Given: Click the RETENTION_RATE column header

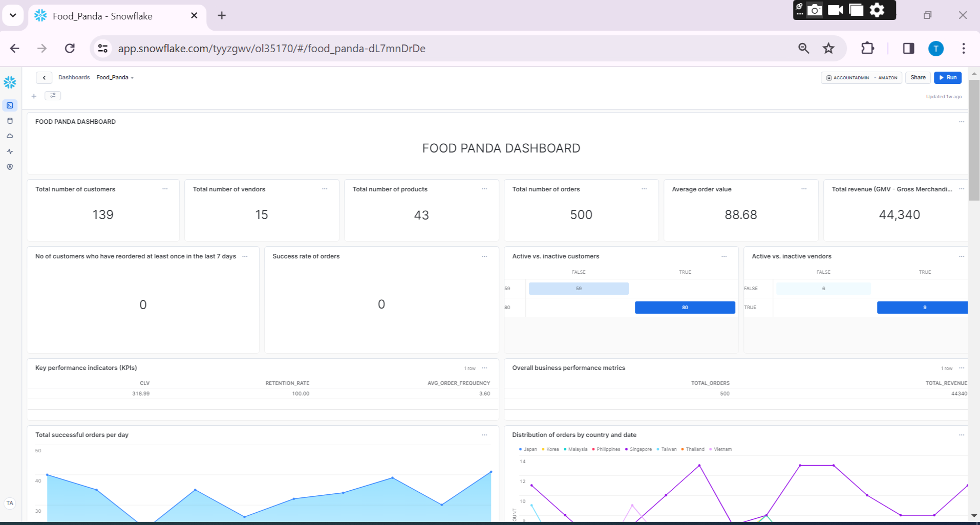Looking at the screenshot, I should pos(287,383).
